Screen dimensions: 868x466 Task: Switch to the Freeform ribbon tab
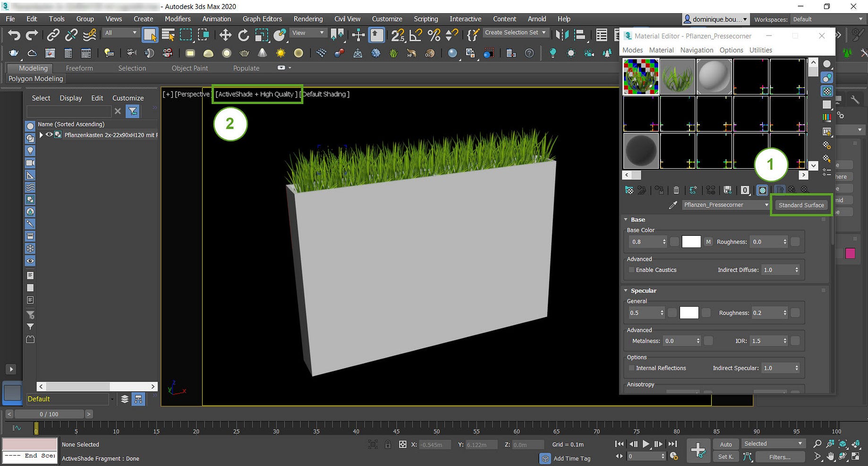tap(79, 68)
